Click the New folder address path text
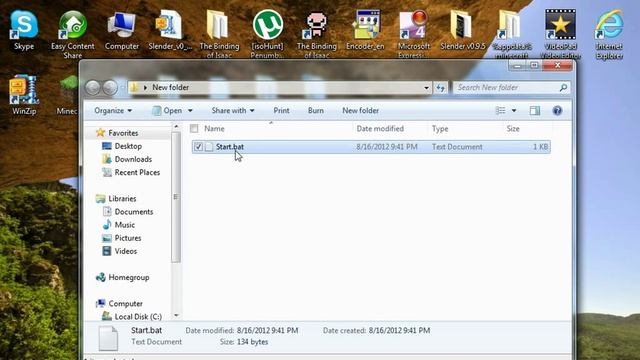 (x=170, y=87)
